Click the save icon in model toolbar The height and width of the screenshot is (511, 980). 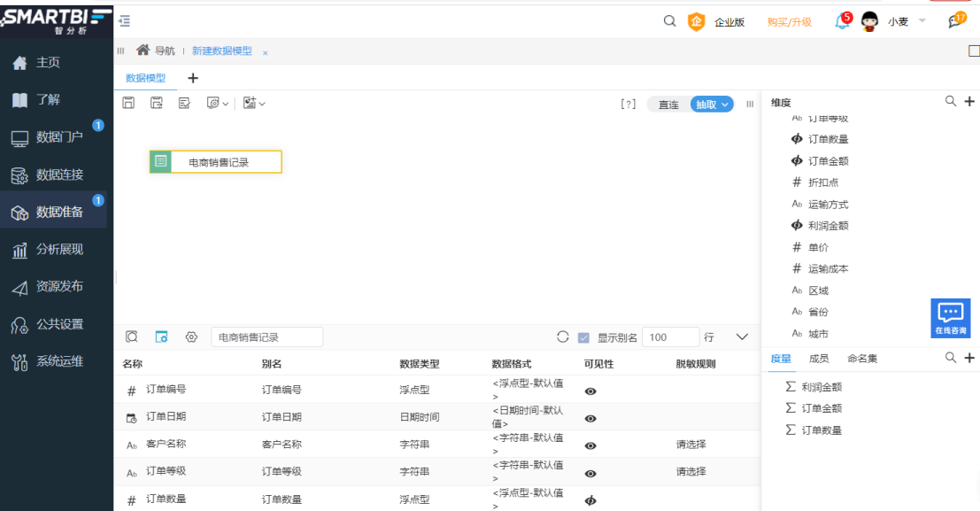pos(128,104)
